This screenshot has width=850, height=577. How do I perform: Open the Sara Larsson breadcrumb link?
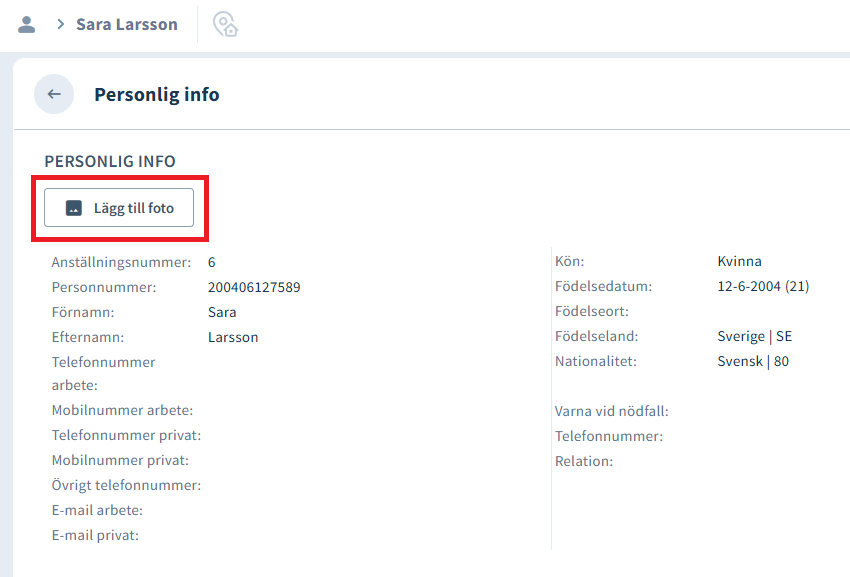[127, 24]
